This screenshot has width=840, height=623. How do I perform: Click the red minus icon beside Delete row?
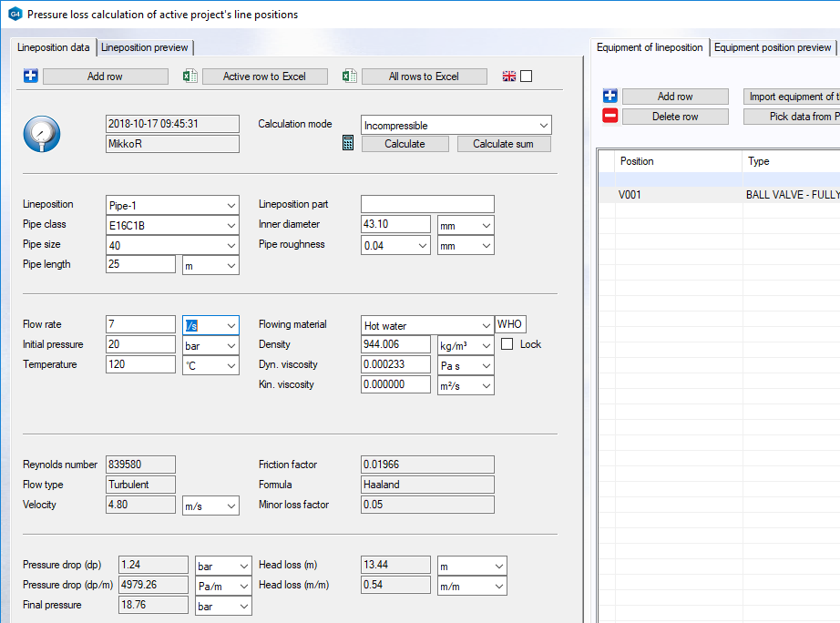(x=610, y=117)
